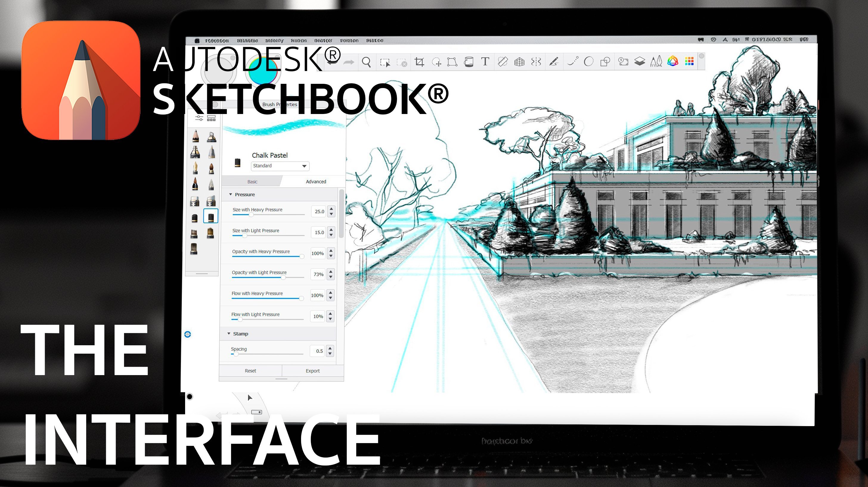
Task: Collapse the Stamp section
Action: coord(229,334)
